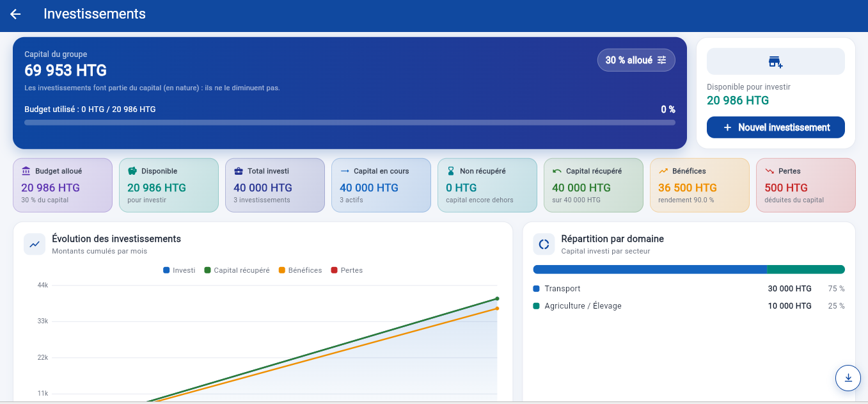Click the briefcase icon on Total investi

pos(238,171)
